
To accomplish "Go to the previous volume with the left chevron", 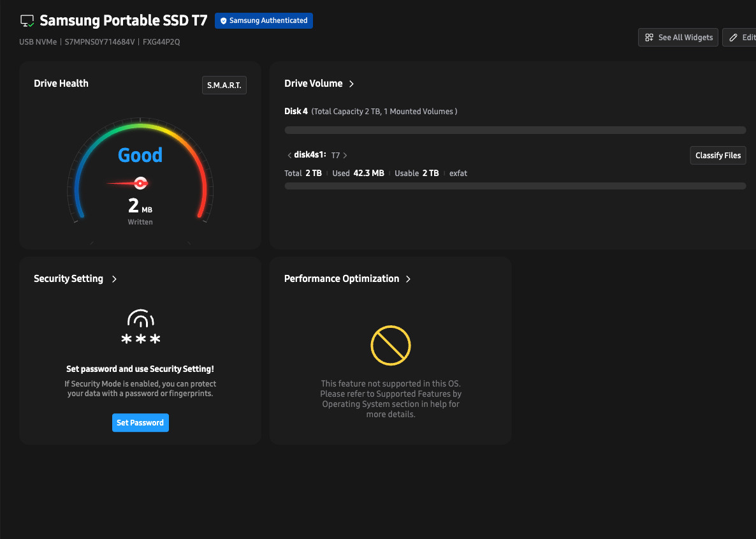I will pyautogui.click(x=289, y=156).
